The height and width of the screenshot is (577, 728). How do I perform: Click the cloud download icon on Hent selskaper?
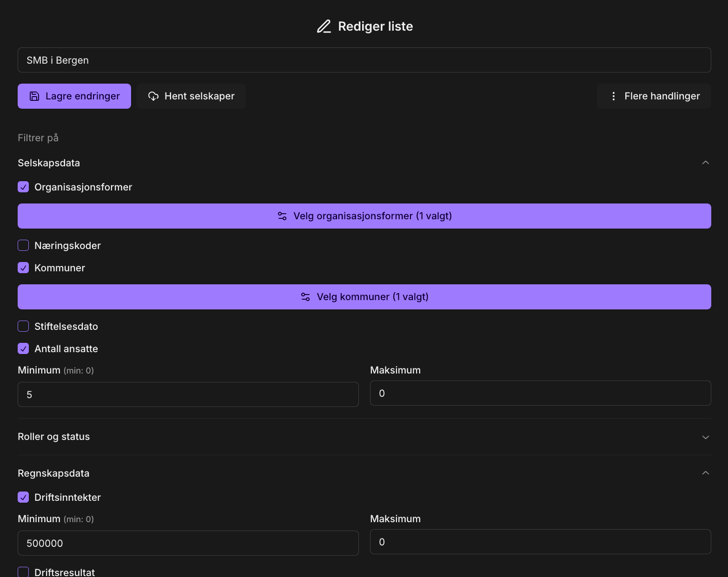153,96
